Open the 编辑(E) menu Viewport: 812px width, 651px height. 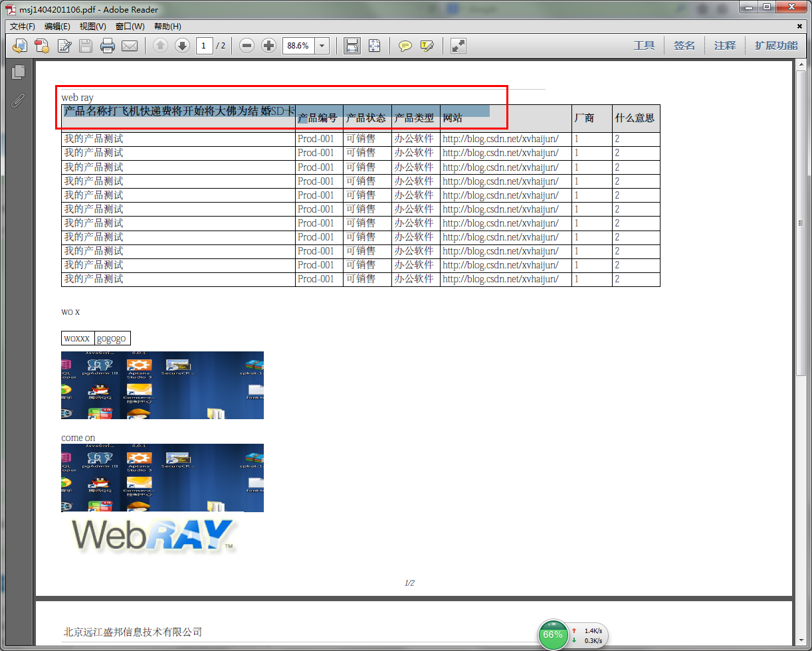pyautogui.click(x=57, y=27)
